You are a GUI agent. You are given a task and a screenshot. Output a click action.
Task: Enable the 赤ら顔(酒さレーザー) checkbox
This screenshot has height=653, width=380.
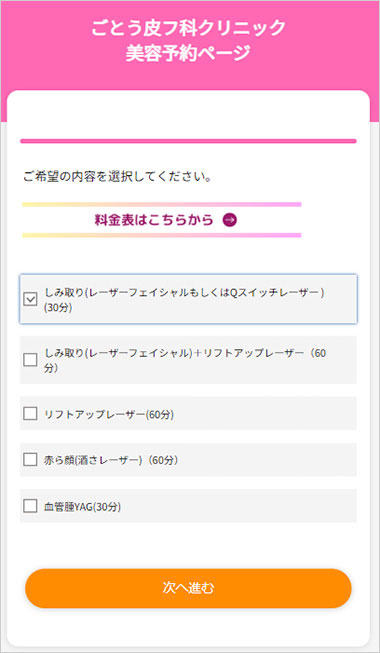30,460
